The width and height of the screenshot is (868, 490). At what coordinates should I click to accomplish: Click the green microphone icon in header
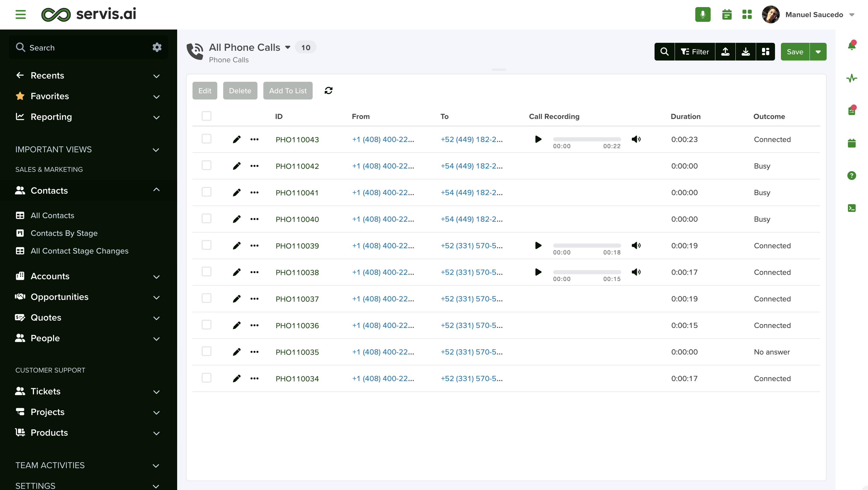click(703, 14)
